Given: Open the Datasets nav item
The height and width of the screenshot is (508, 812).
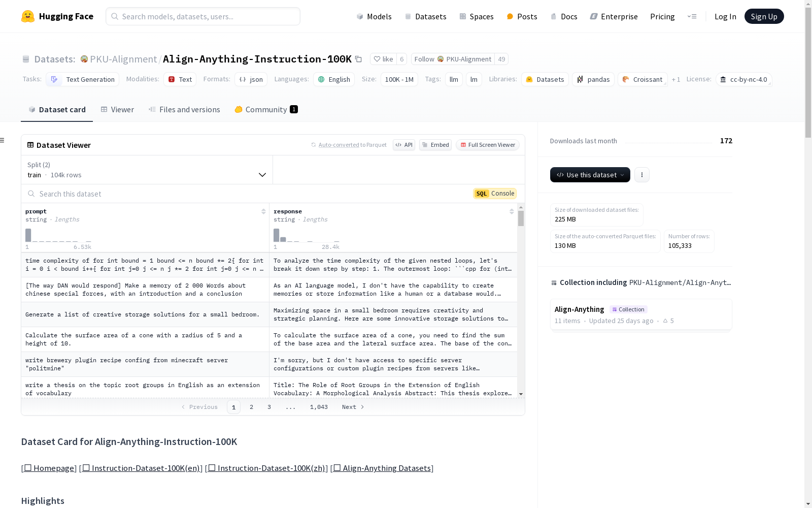Looking at the screenshot, I should 425,16.
